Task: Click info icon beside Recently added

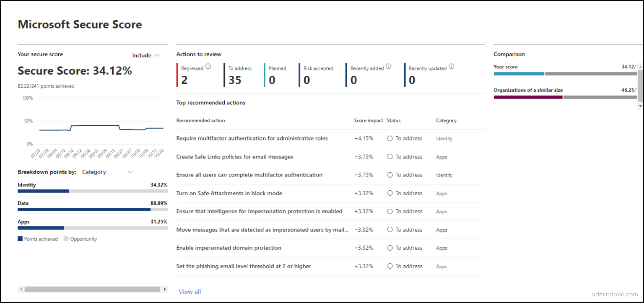Action: (x=388, y=67)
